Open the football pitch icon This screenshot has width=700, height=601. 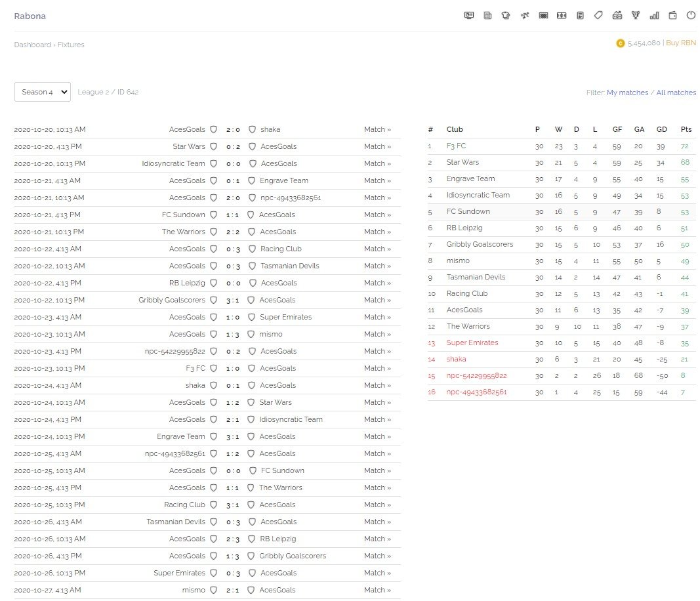click(562, 16)
